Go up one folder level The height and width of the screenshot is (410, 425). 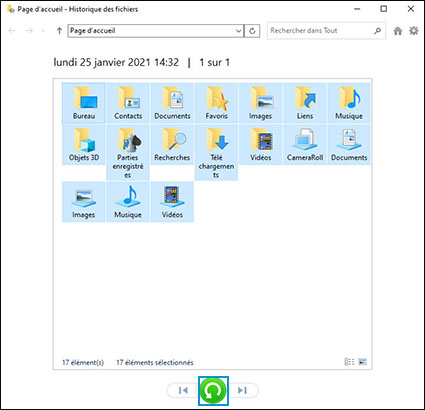pos(59,31)
